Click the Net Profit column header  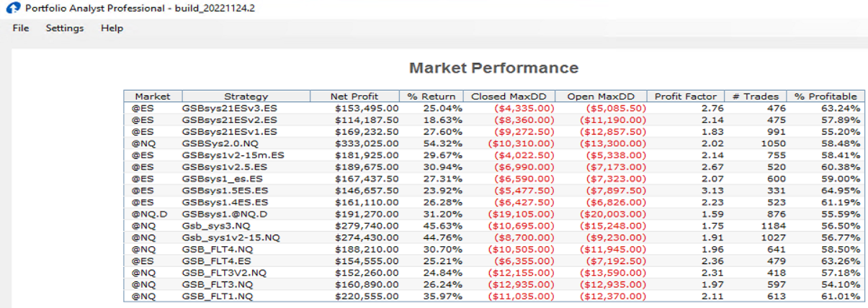[354, 96]
